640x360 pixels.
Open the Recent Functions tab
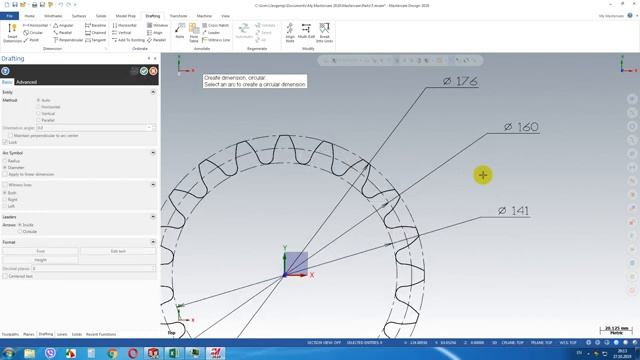pos(101,334)
